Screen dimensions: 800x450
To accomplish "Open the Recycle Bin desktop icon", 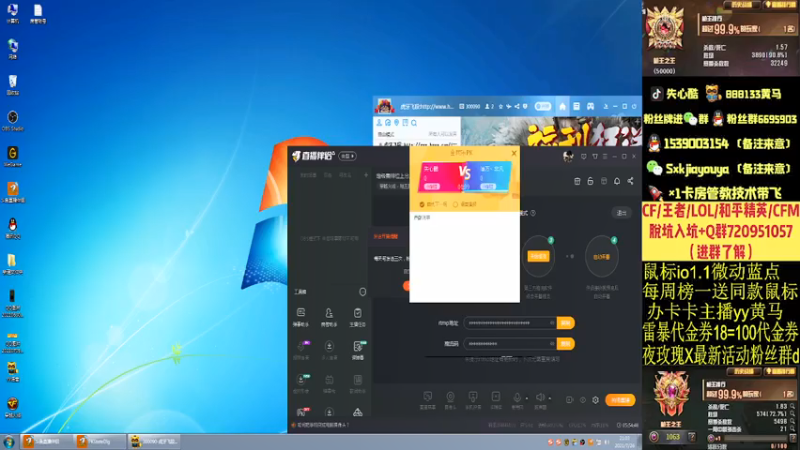I will click(13, 85).
